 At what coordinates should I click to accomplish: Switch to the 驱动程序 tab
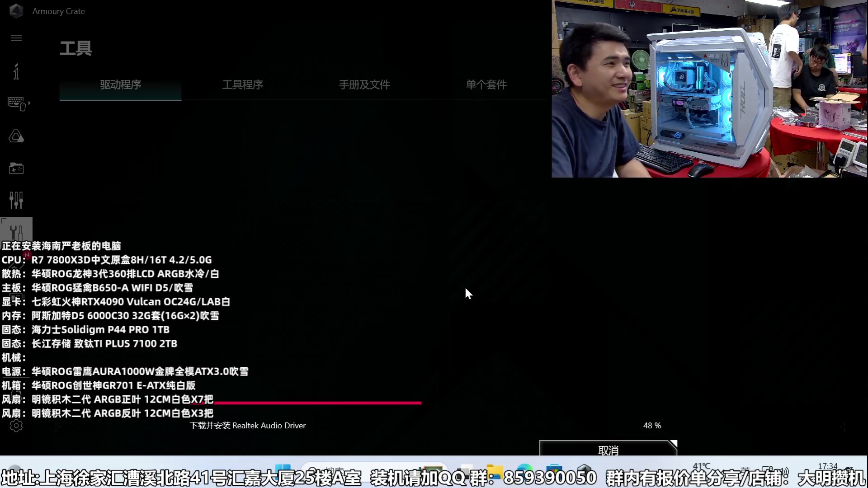point(120,84)
